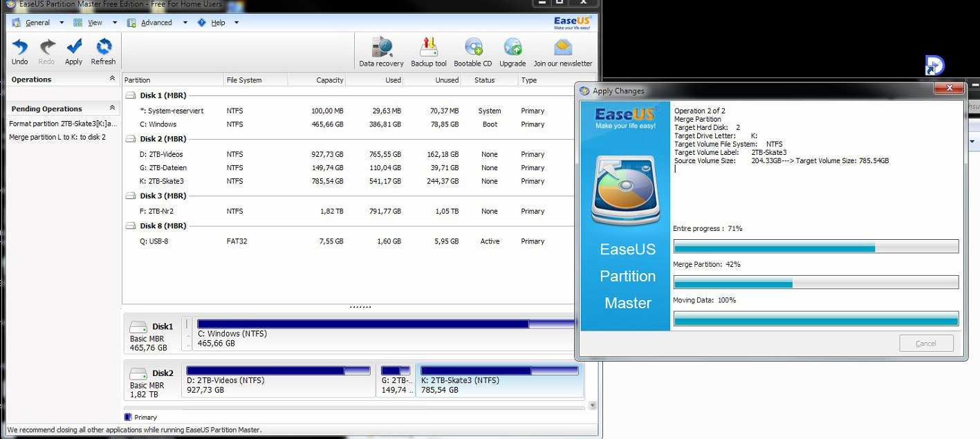Screen dimensions: 980x439
Task: Click the desktop shortcut icon behind the dialog
Action: click(934, 66)
